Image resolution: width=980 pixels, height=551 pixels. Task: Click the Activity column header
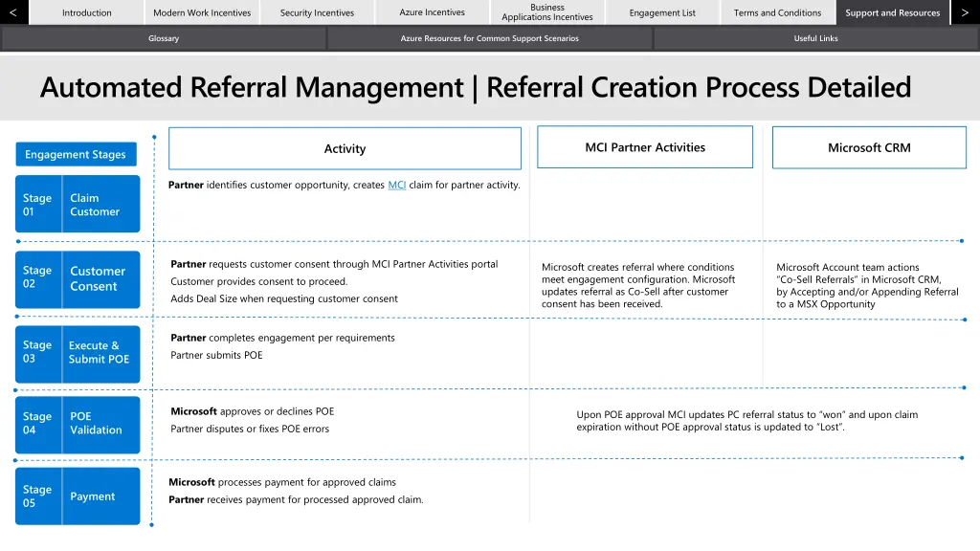coord(345,148)
